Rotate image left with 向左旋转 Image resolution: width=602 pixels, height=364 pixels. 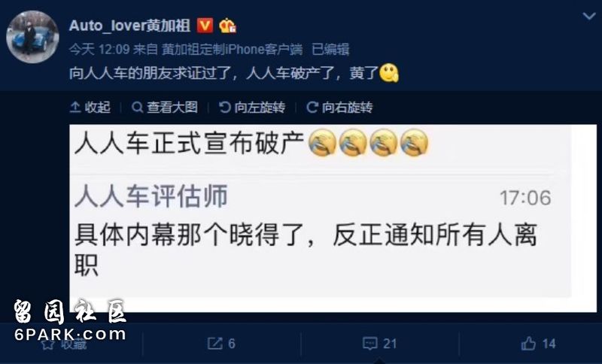click(x=252, y=108)
